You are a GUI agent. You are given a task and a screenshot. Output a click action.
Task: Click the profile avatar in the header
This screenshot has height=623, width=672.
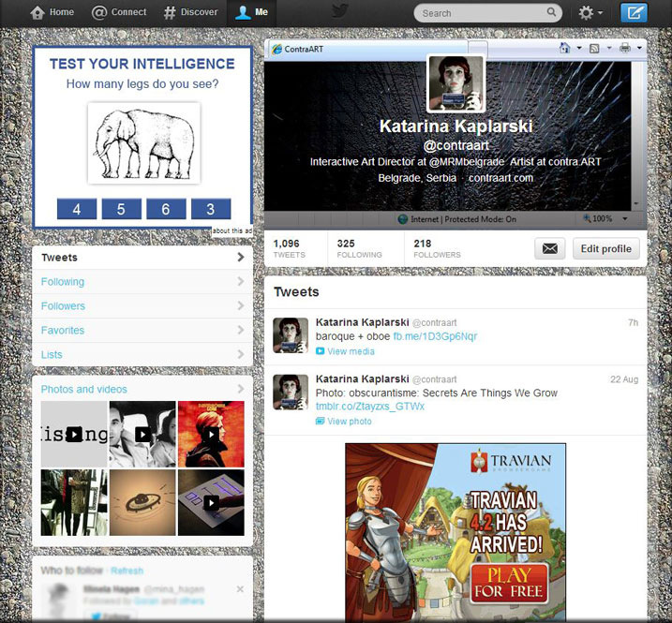point(456,83)
